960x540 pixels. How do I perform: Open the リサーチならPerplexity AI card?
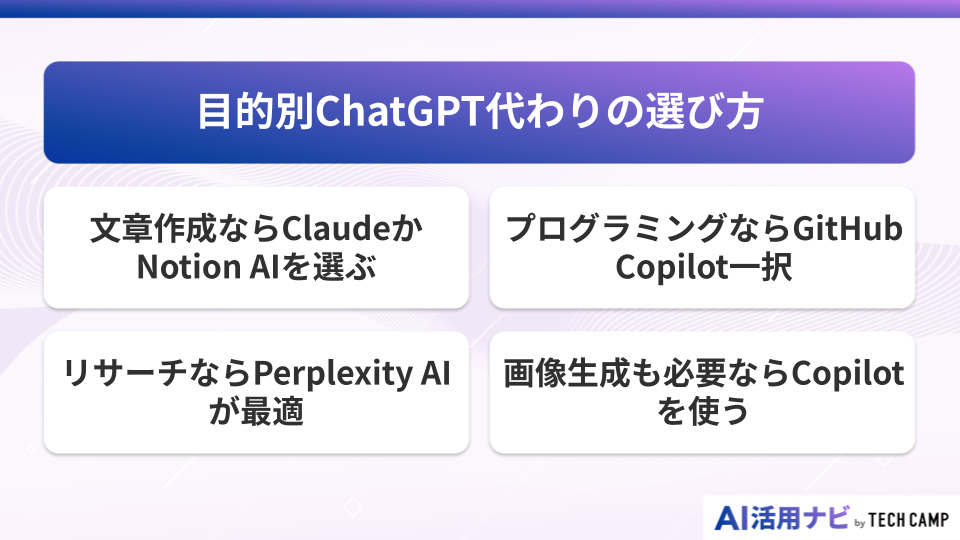256,392
